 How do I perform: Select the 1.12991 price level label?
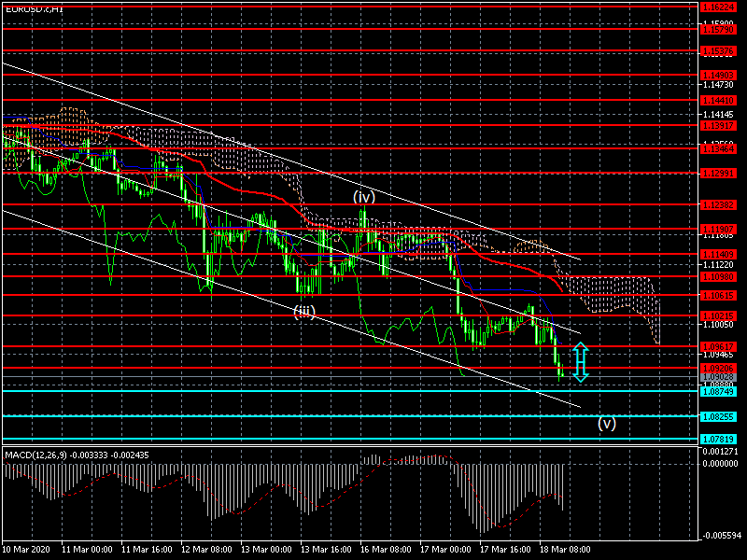718,174
